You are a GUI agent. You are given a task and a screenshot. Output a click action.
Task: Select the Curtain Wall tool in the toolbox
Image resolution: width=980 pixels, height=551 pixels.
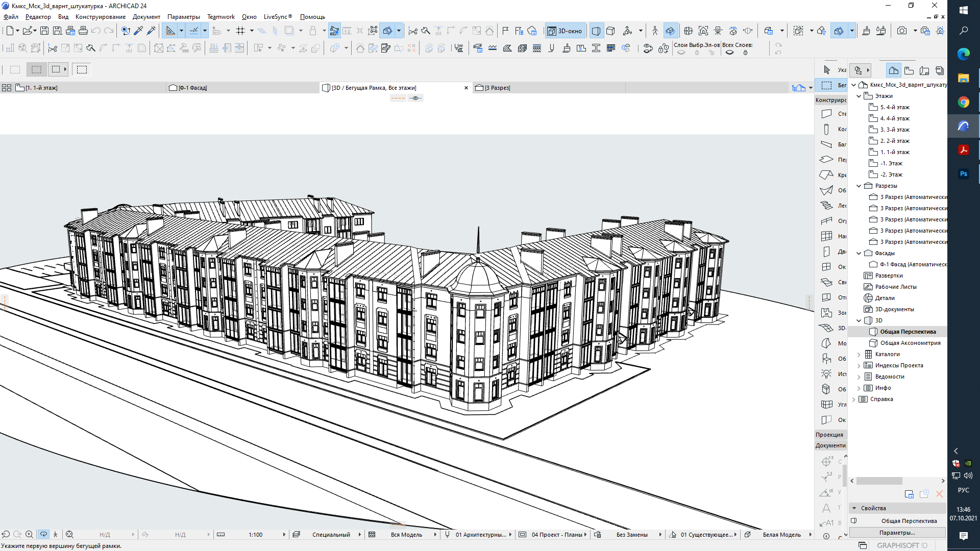(830, 236)
